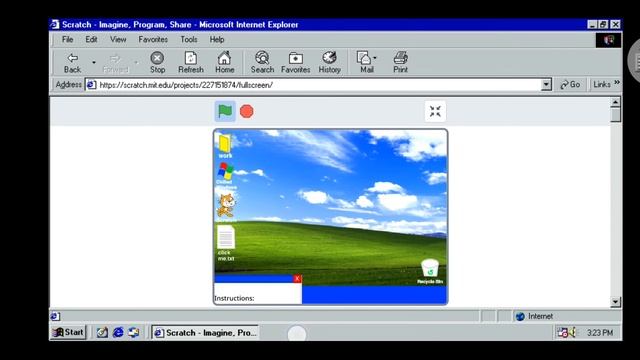The height and width of the screenshot is (360, 640).
Task: Click the volume tray icon
Action: tap(572, 333)
